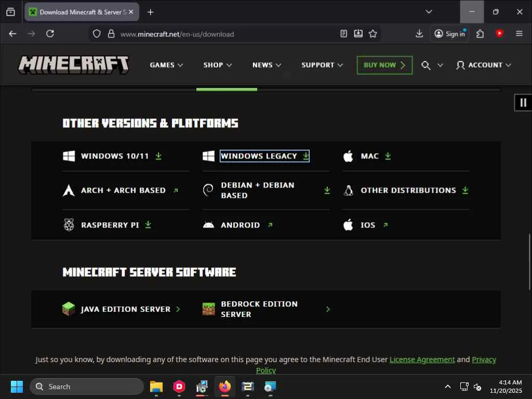Image resolution: width=532 pixels, height=399 pixels.
Task: Open the Account dropdown
Action: 484,65
